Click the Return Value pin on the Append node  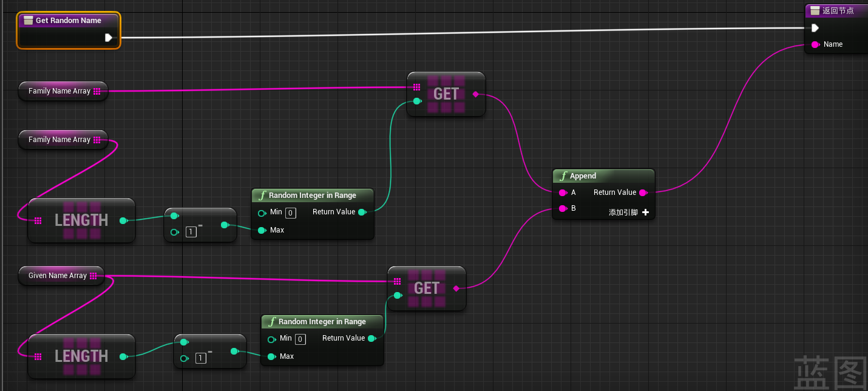(643, 192)
